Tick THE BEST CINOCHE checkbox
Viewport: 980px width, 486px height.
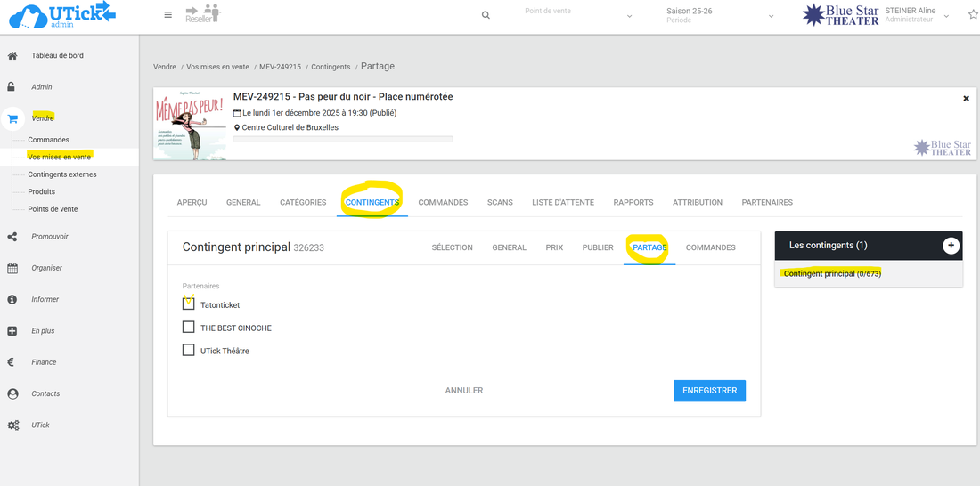click(x=188, y=328)
